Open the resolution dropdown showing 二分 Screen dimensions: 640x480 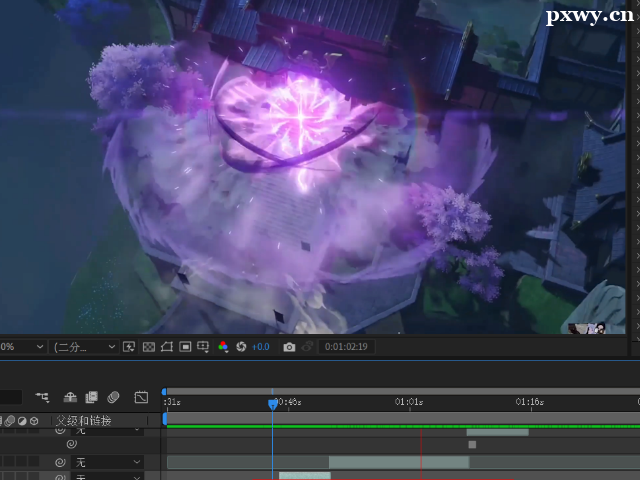tap(84, 347)
